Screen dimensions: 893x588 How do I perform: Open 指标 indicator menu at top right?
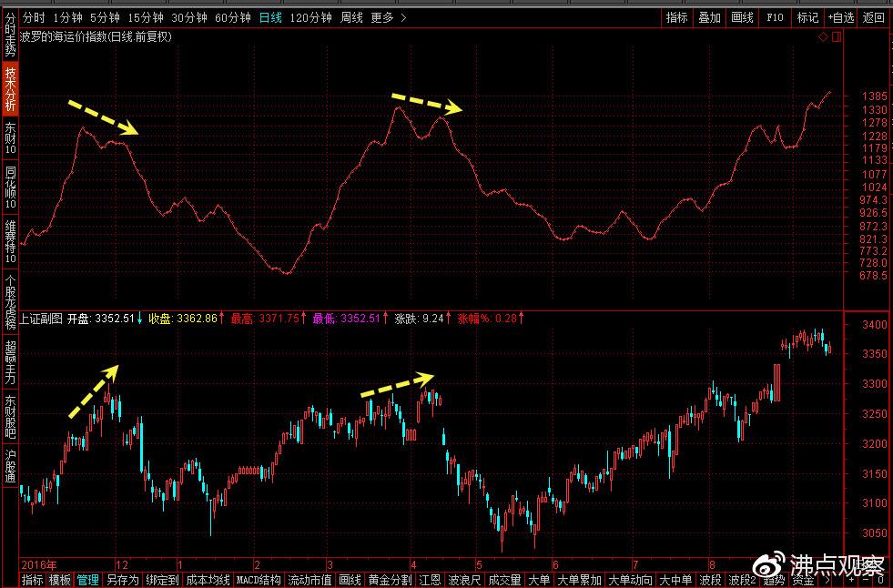pos(677,17)
